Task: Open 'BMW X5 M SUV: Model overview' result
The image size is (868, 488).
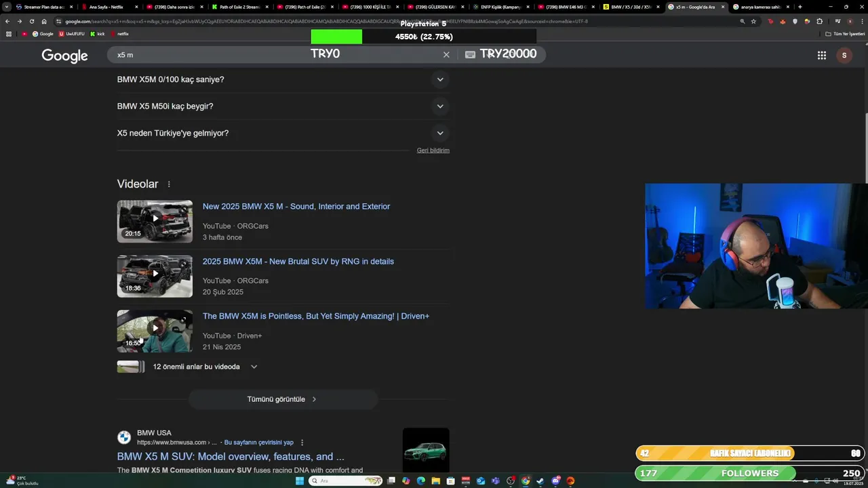Action: [x=231, y=457]
